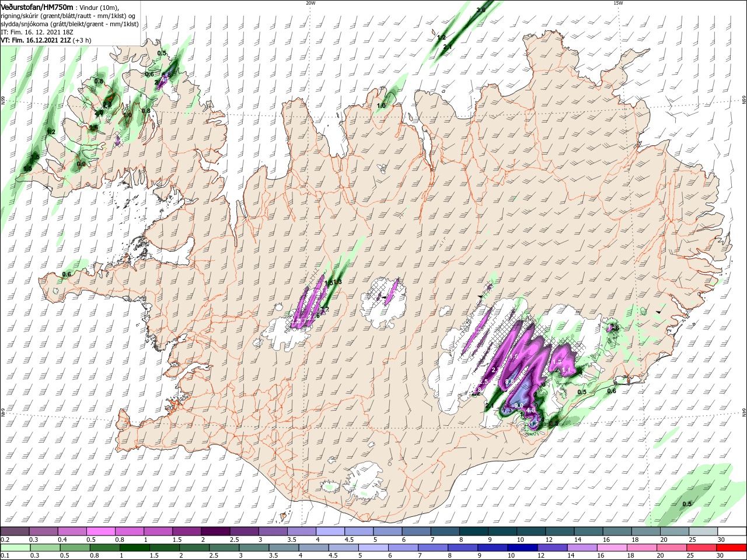Click the 0.6 value on the western Snæfellsnes peninsula

67,274
